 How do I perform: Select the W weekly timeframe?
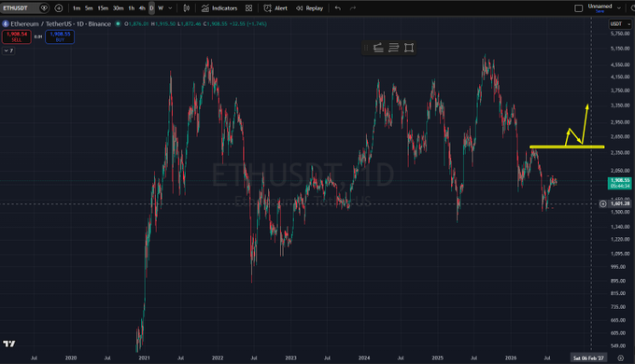point(161,8)
